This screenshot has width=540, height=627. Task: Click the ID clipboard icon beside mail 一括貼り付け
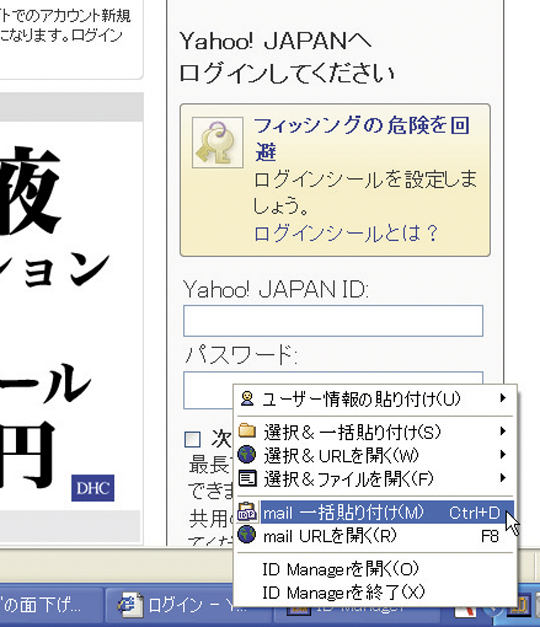click(x=247, y=512)
